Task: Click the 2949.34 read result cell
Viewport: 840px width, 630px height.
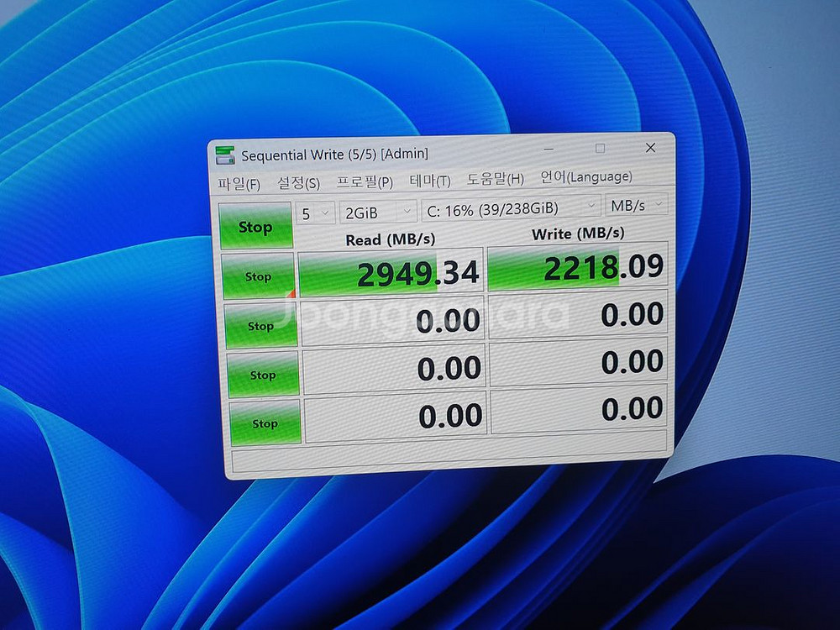Action: tap(391, 271)
